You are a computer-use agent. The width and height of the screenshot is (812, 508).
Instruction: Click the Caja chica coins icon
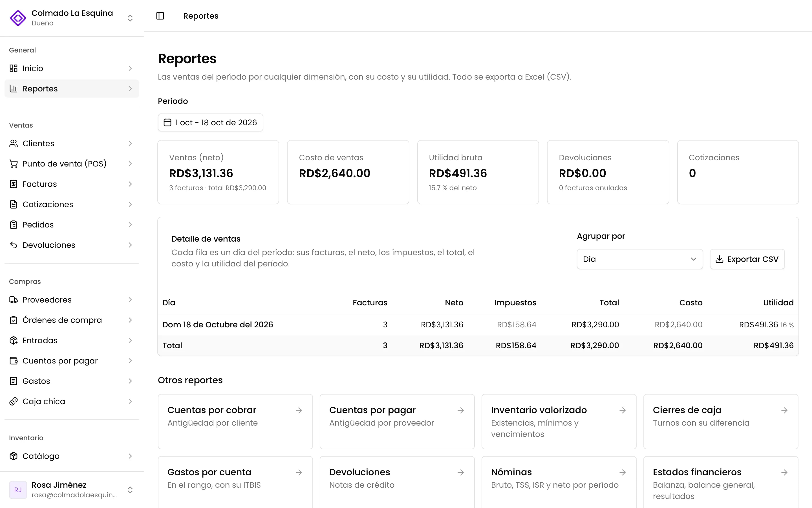click(x=14, y=402)
